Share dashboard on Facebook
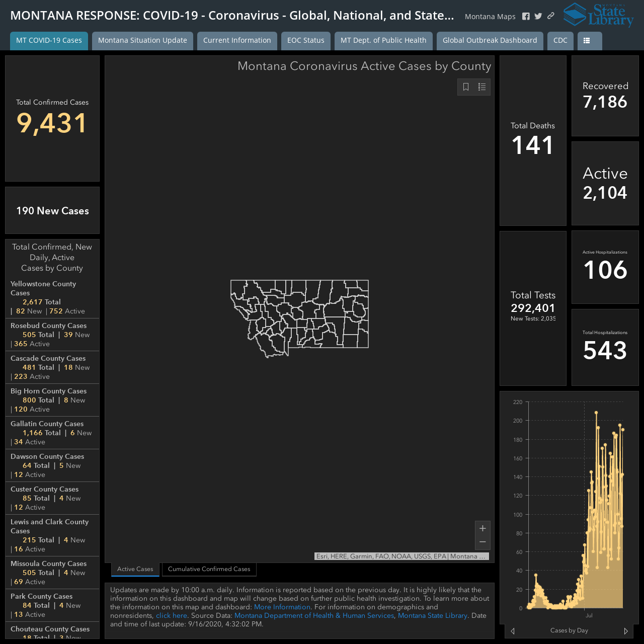Viewport: 644px width, 644px height. pyautogui.click(x=526, y=17)
